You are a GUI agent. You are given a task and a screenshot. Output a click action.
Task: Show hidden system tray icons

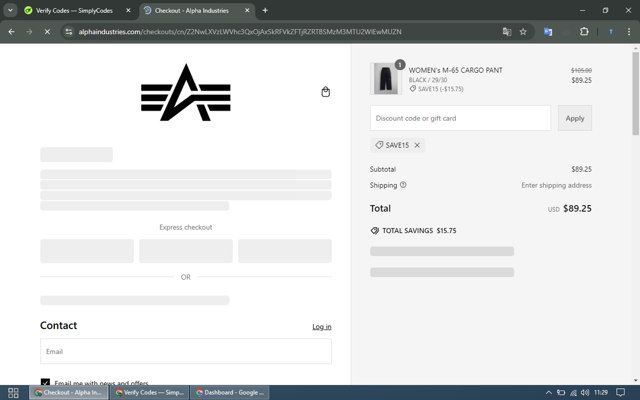pyautogui.click(x=549, y=393)
